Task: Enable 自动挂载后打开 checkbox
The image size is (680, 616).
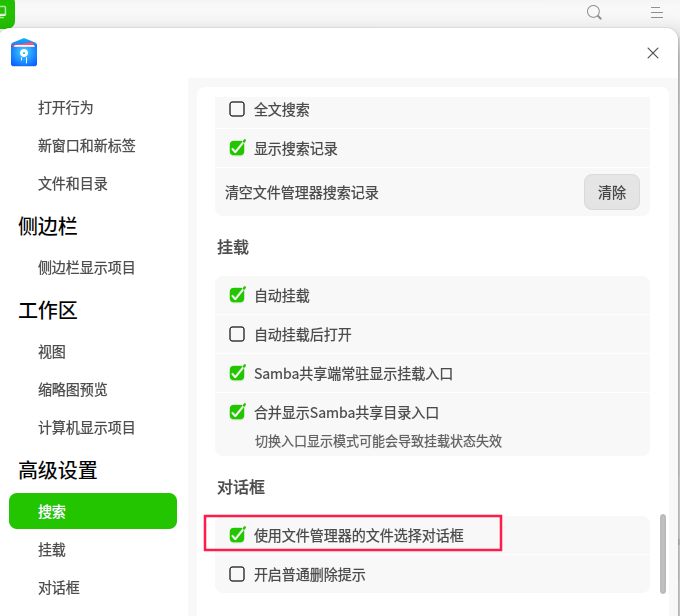Action: click(237, 334)
